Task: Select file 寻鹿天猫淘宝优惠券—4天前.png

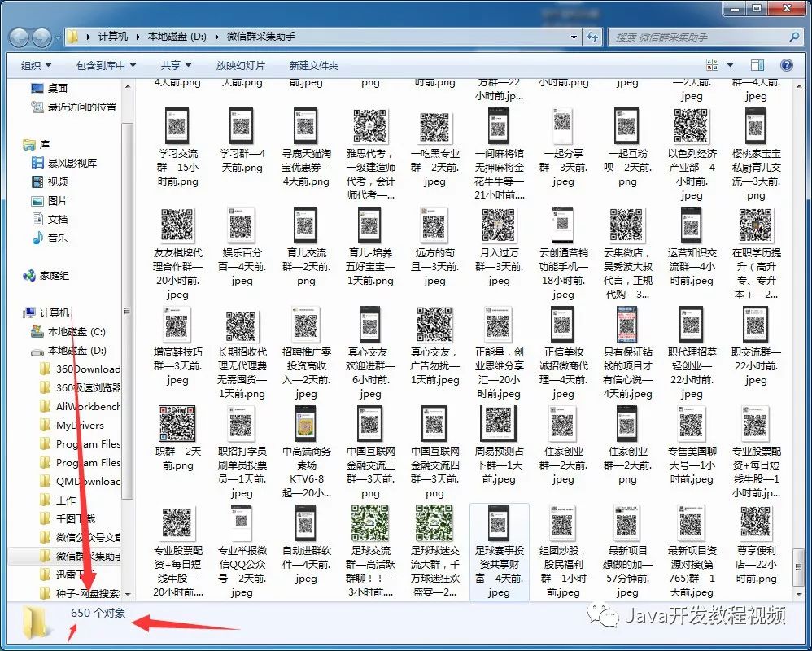Action: (x=306, y=146)
